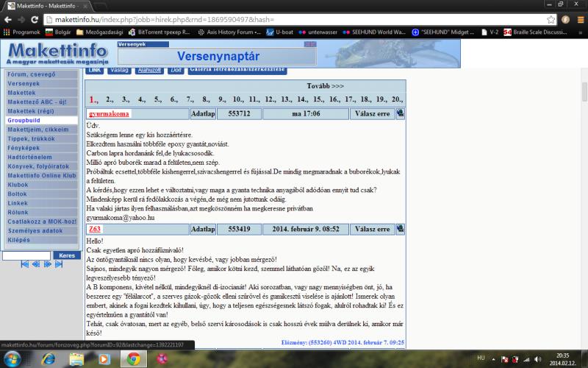
Task: Click the icon beside Z63's Válasz erre
Action: tap(400, 229)
